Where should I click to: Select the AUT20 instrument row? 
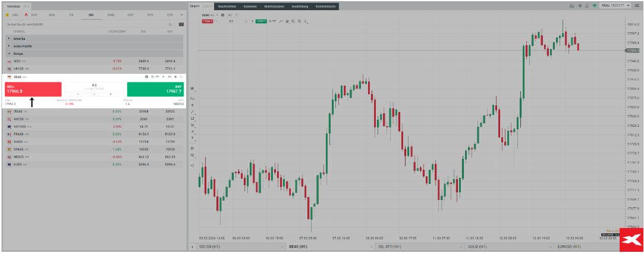click(94, 119)
